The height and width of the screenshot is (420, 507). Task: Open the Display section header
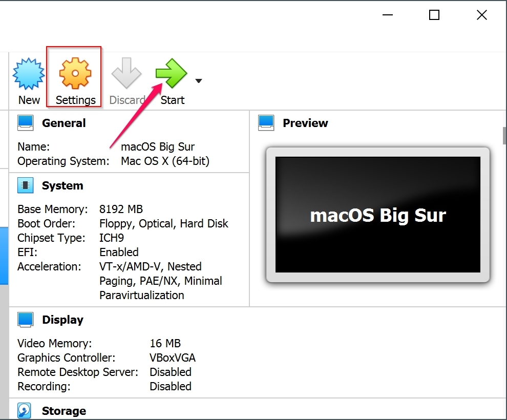pyautogui.click(x=62, y=320)
